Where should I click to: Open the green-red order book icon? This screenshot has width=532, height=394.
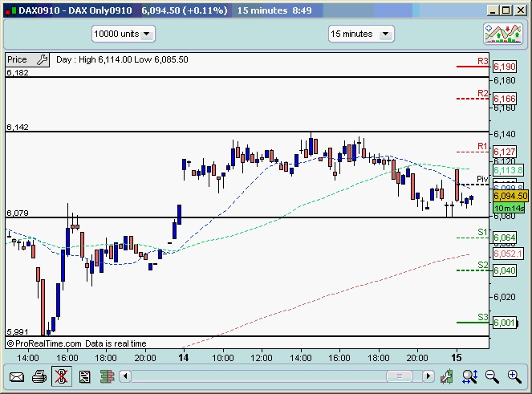(107, 376)
